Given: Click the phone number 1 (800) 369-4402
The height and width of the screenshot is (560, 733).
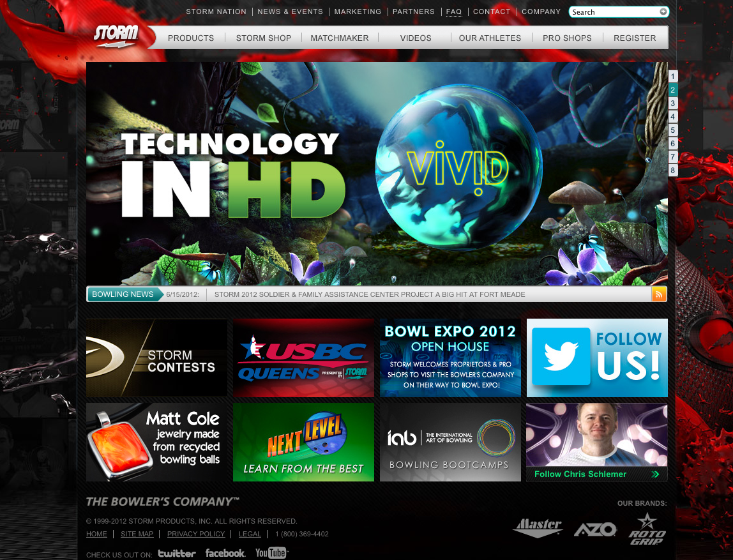Looking at the screenshot, I should [302, 534].
